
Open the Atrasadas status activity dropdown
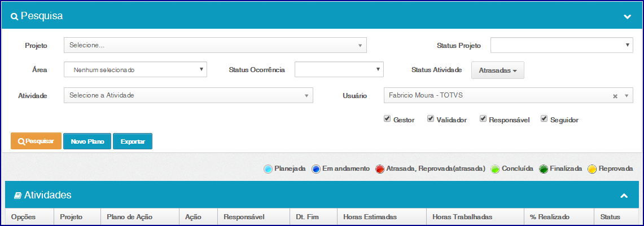(x=497, y=70)
